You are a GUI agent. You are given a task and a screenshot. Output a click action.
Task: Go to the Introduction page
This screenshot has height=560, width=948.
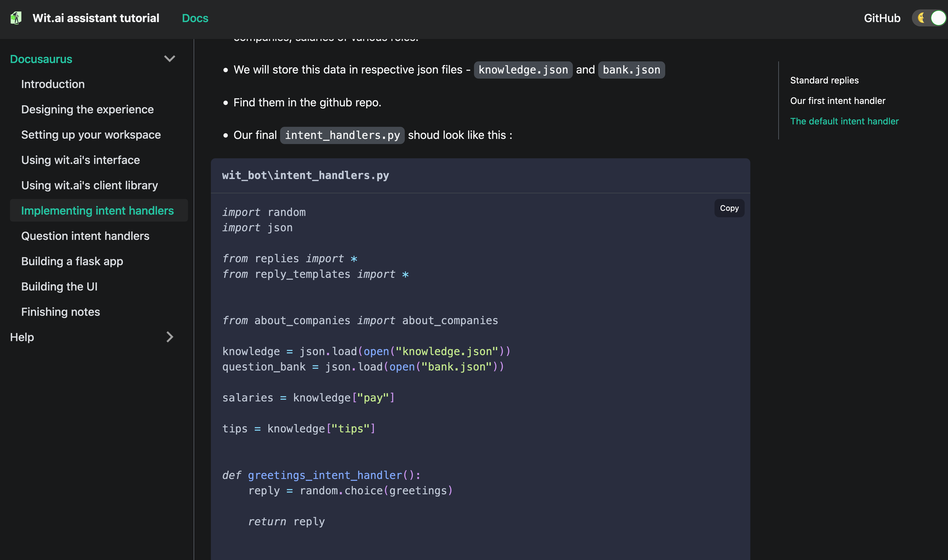[x=53, y=84]
